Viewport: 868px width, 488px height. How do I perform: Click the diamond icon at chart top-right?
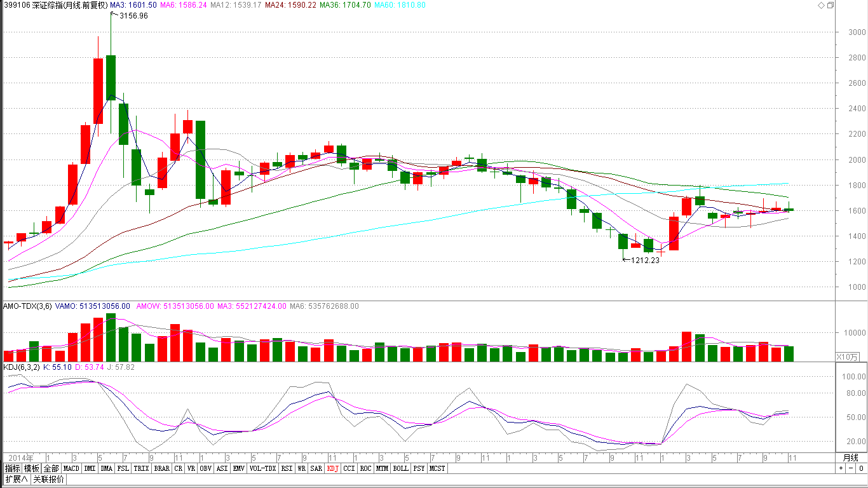coord(820,5)
